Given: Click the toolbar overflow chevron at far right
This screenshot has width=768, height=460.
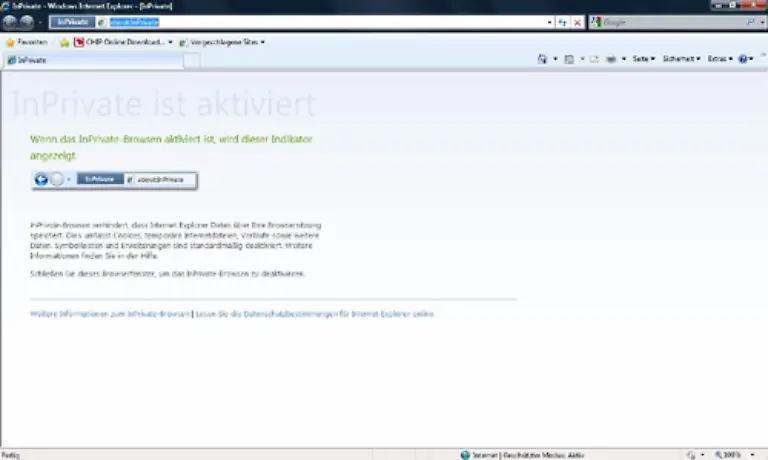Looking at the screenshot, I should coord(763,55).
